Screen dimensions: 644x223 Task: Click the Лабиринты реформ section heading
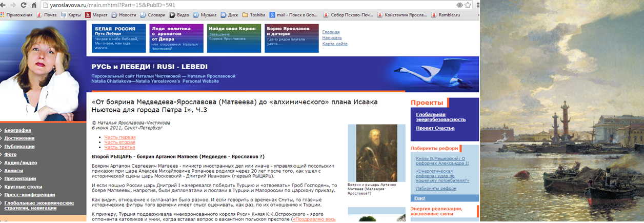434,149
